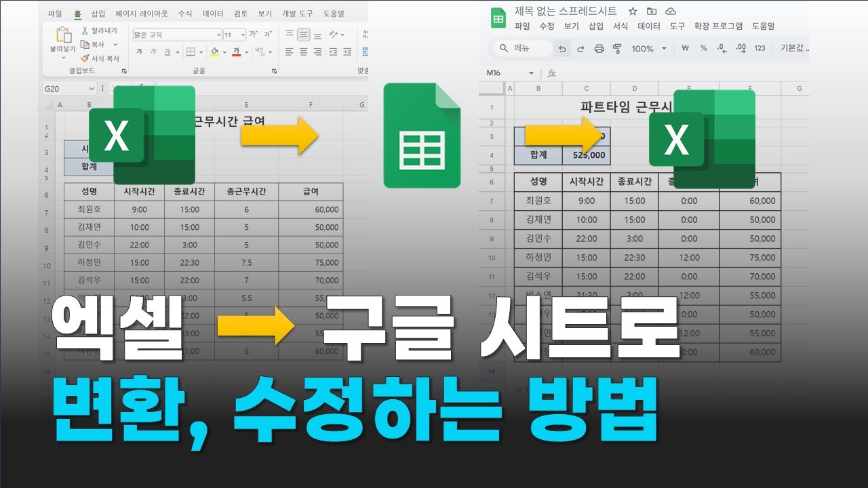
Task: Click the decrease indent icon in Excel
Action: click(x=334, y=52)
